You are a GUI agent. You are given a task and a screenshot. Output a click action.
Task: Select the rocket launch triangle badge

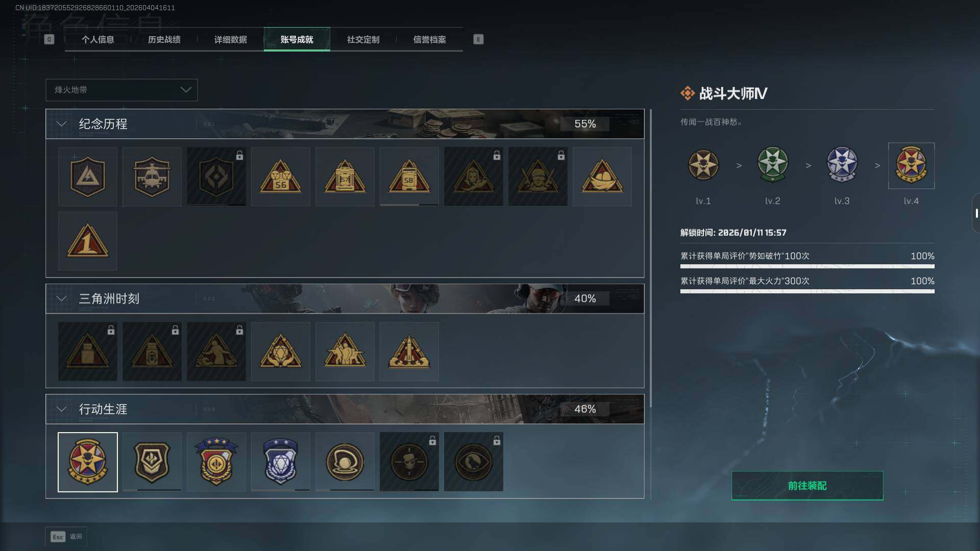[409, 351]
